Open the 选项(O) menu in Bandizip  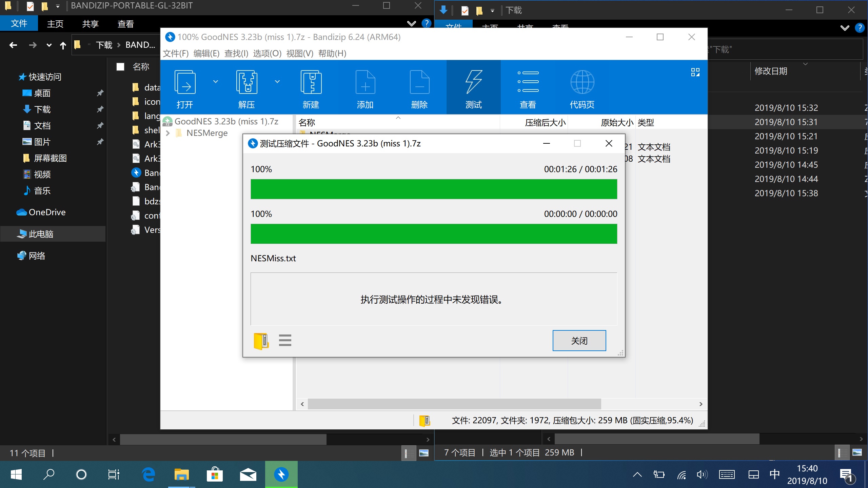tap(267, 54)
